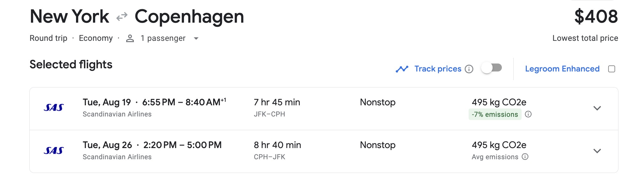Image resolution: width=644 pixels, height=187 pixels.
Task: Click the Track prices chart icon
Action: 402,68
